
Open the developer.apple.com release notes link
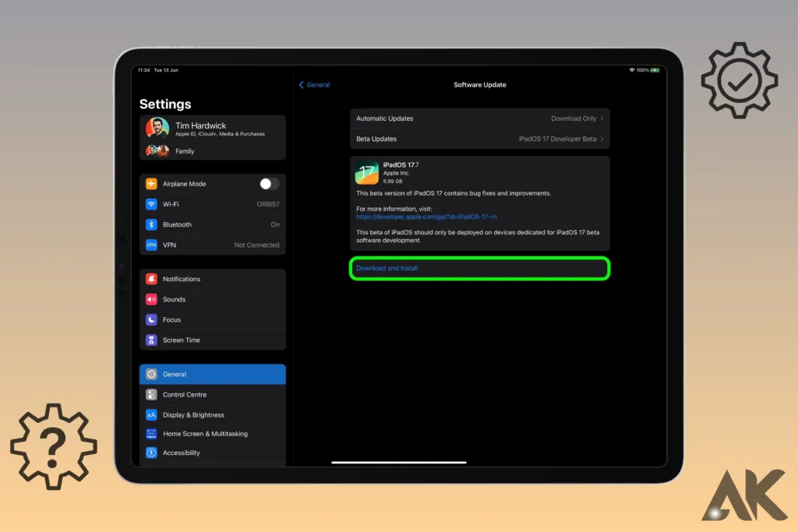pyautogui.click(x=425, y=217)
